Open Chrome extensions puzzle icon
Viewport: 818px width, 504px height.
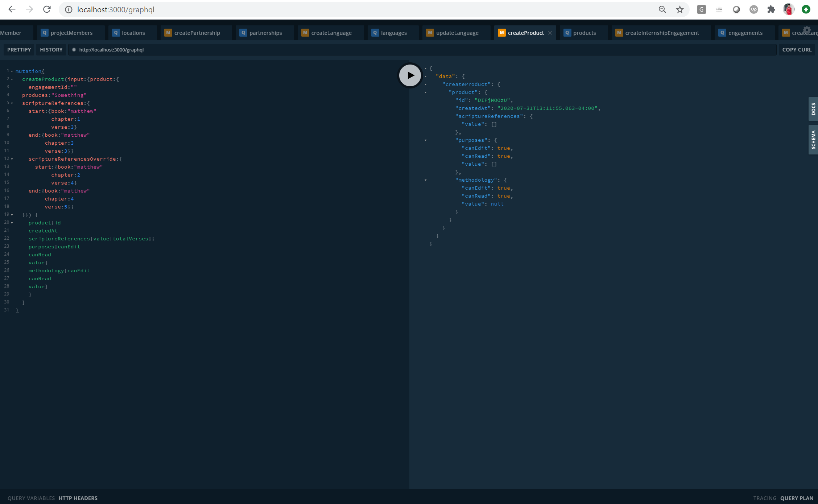tap(771, 10)
